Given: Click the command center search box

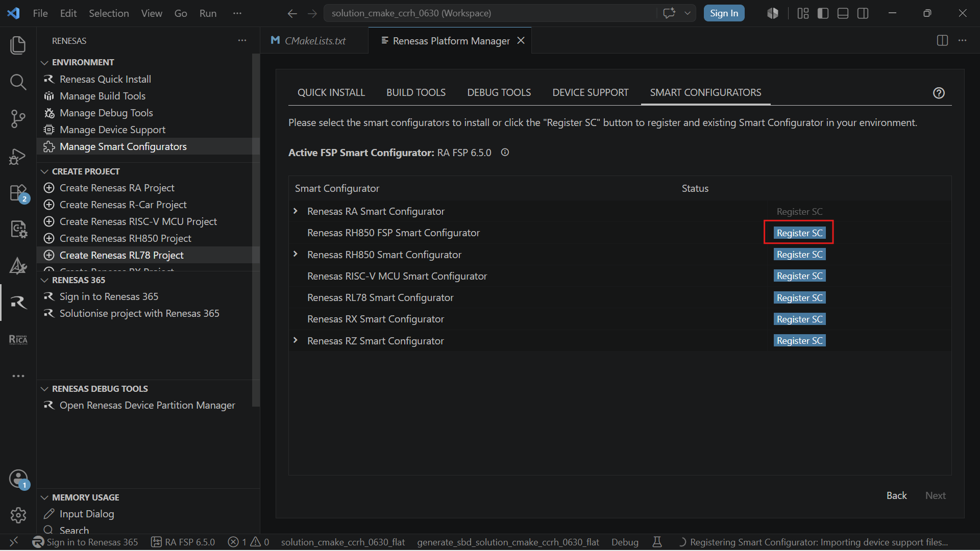Looking at the screenshot, I should [x=491, y=13].
